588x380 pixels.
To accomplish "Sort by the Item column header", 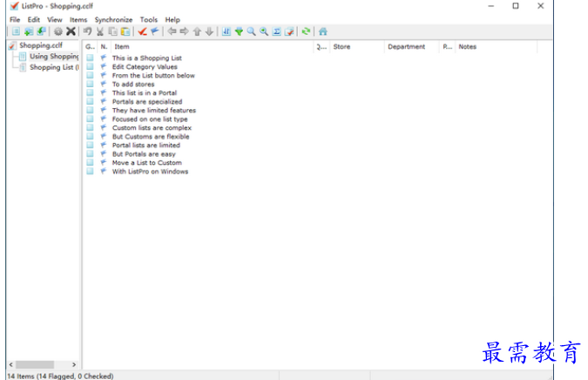I will point(212,46).
